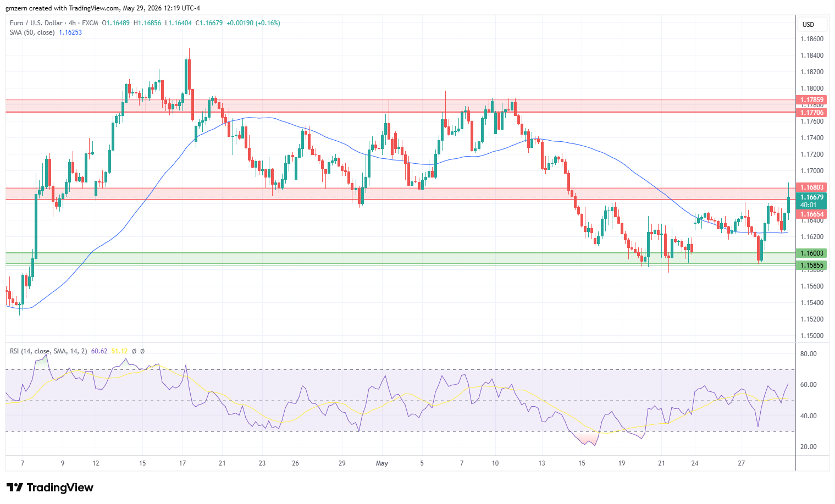Click the 13 date label on the time axis
Viewport: 835px width, 504px height.
coord(541,463)
